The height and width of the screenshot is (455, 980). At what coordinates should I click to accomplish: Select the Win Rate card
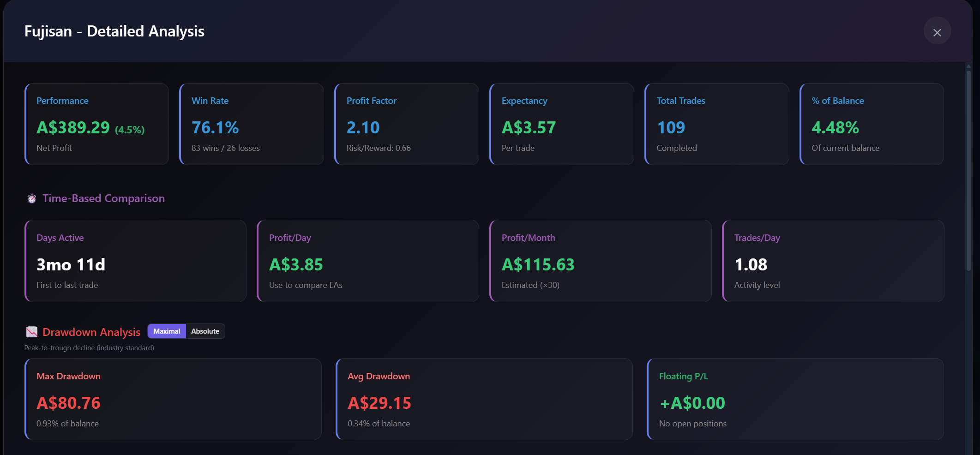[252, 124]
